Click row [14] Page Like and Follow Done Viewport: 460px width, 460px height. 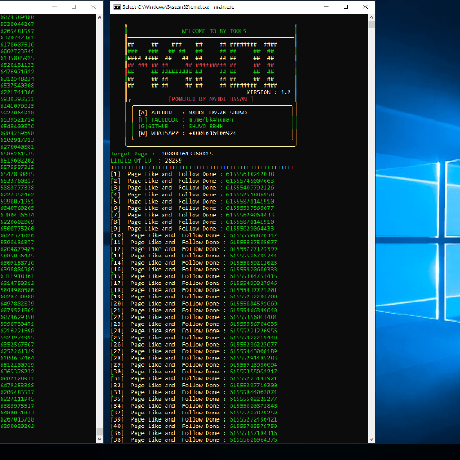[194, 263]
